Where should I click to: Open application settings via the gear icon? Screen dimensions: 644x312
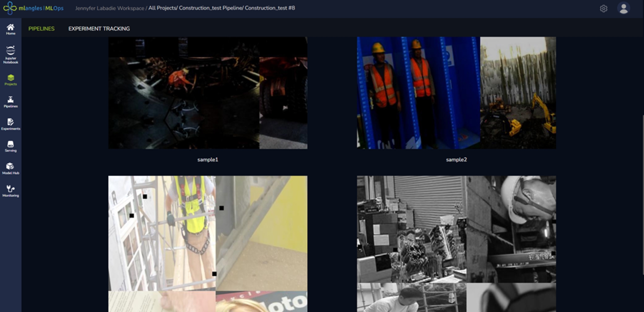604,9
